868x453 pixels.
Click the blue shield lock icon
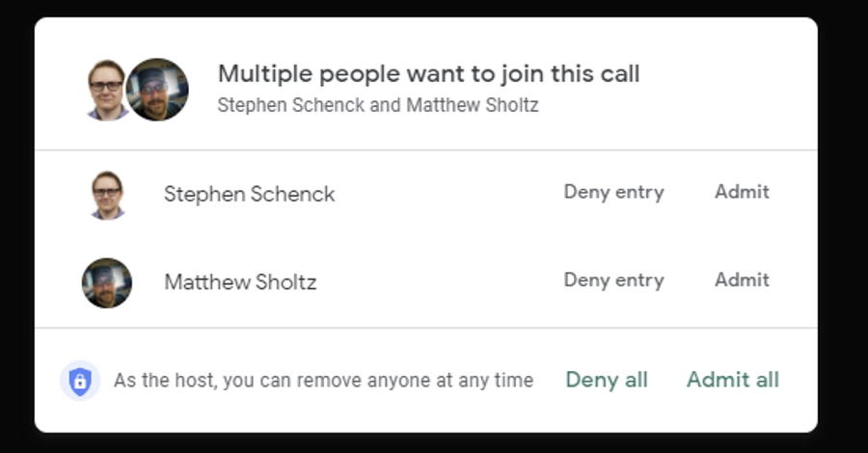point(80,381)
